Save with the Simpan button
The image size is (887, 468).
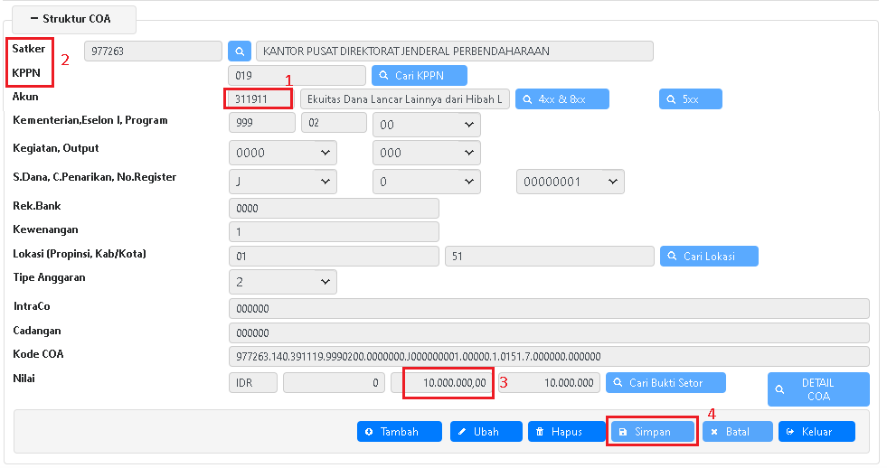coord(652,431)
